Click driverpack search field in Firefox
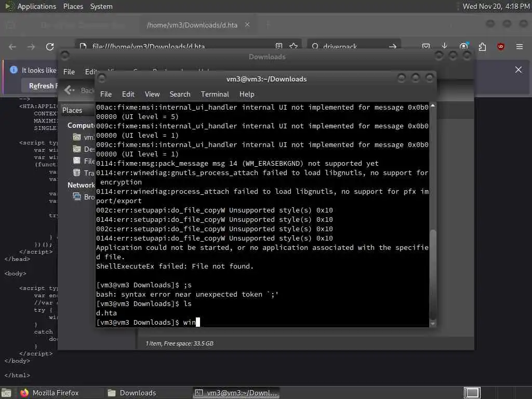This screenshot has height=399, width=532. click(353, 46)
